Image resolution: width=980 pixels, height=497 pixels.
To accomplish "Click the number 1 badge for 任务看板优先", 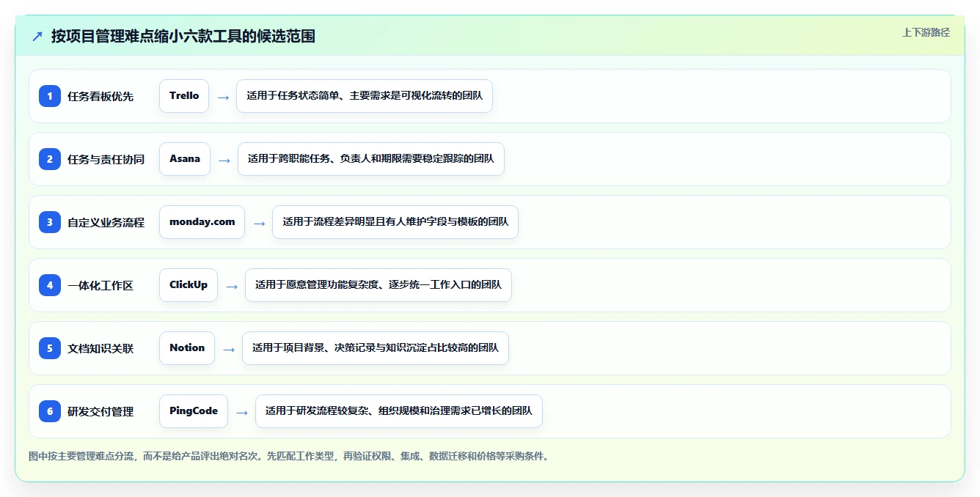I will coord(50,96).
